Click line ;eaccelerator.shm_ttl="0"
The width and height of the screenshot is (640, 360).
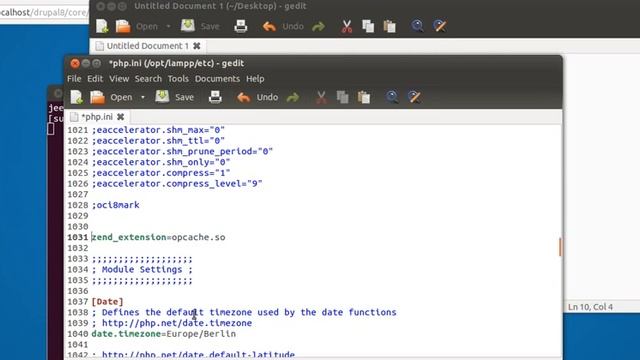[158, 141]
